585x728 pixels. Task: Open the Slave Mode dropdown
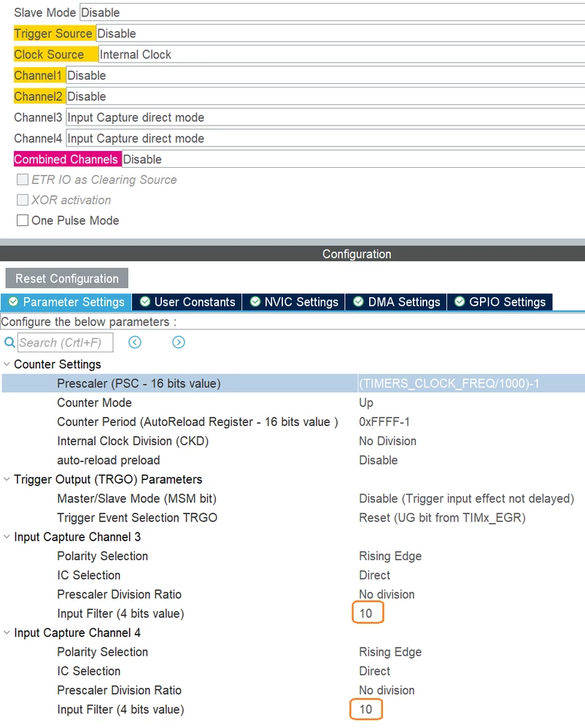[333, 12]
